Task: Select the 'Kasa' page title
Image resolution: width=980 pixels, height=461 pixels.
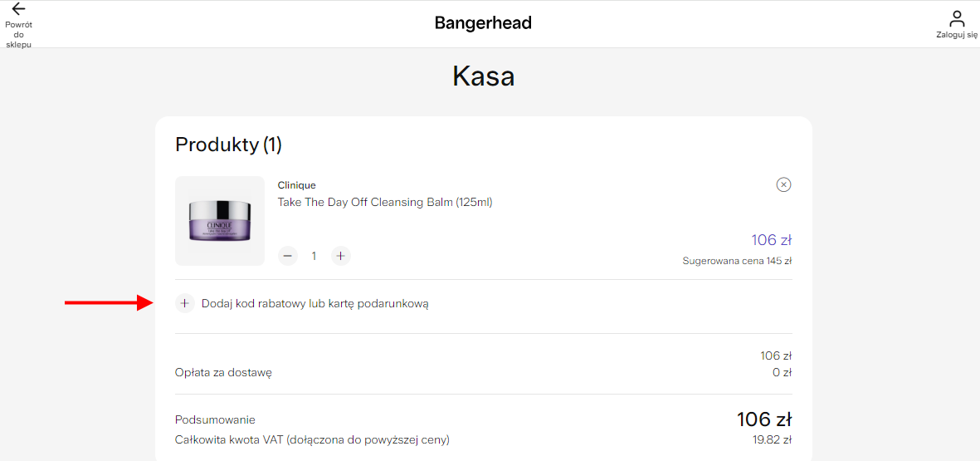Action: (x=484, y=76)
